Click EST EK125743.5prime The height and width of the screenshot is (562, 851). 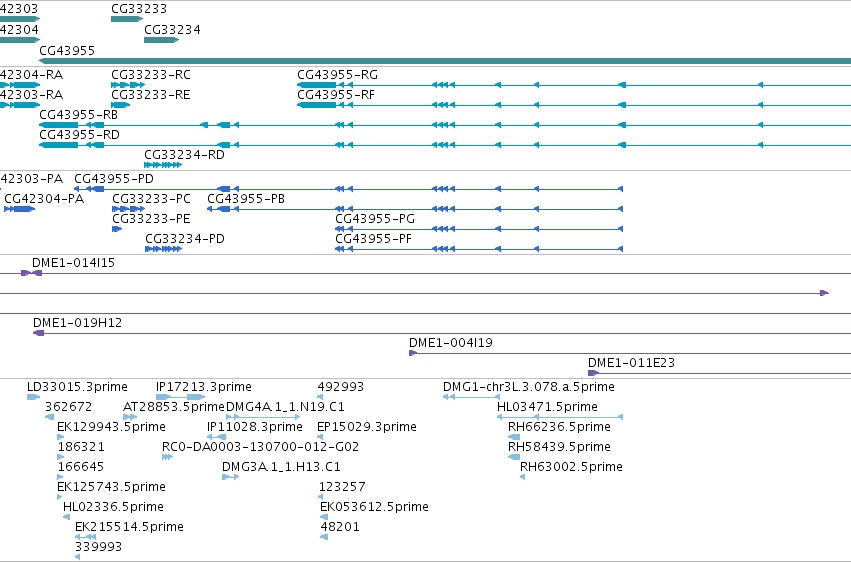click(x=60, y=497)
